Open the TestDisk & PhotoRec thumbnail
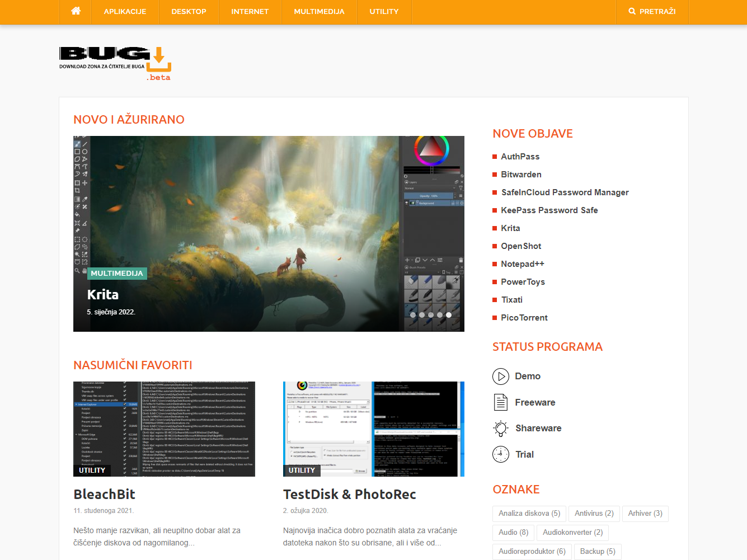Image resolution: width=747 pixels, height=560 pixels. click(374, 429)
